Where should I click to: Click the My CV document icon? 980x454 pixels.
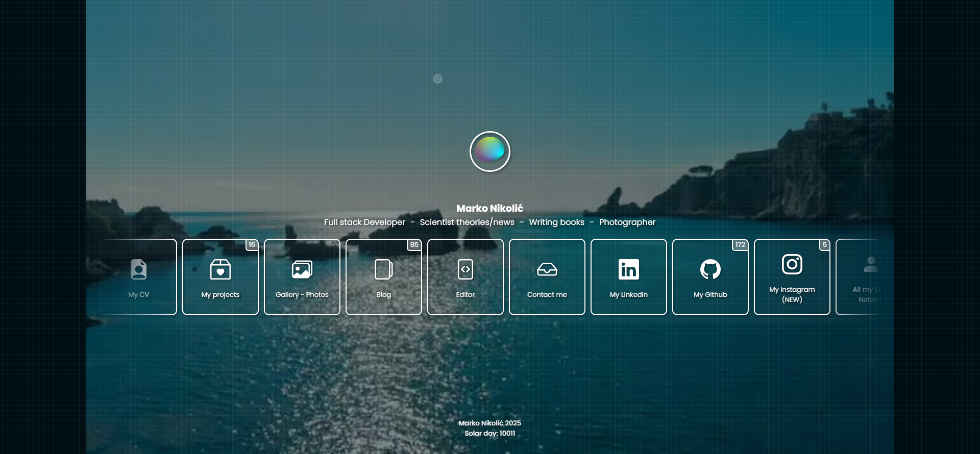point(139,269)
